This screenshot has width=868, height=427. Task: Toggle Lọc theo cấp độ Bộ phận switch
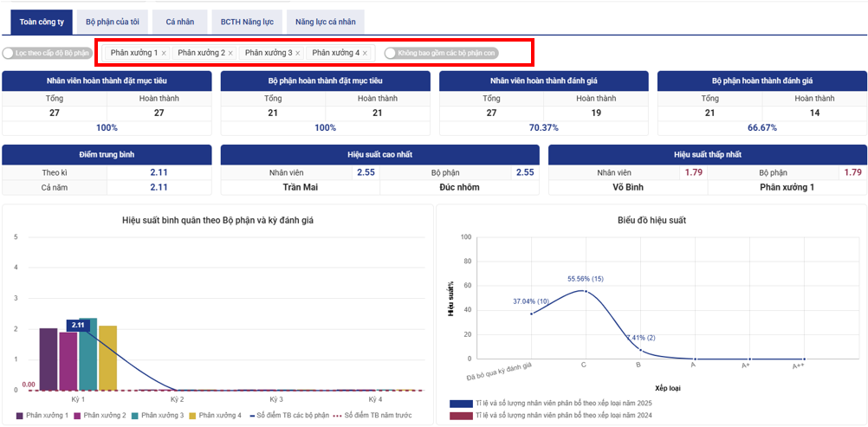(x=10, y=54)
